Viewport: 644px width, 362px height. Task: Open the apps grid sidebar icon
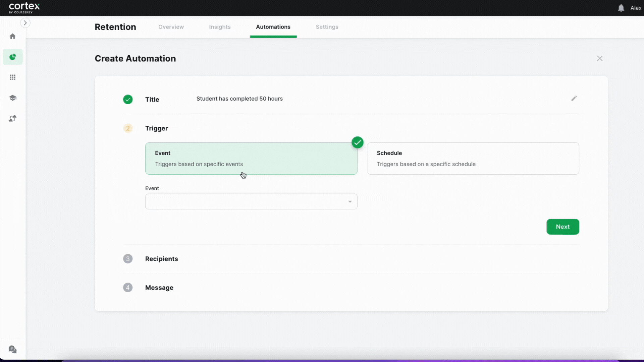(13, 77)
